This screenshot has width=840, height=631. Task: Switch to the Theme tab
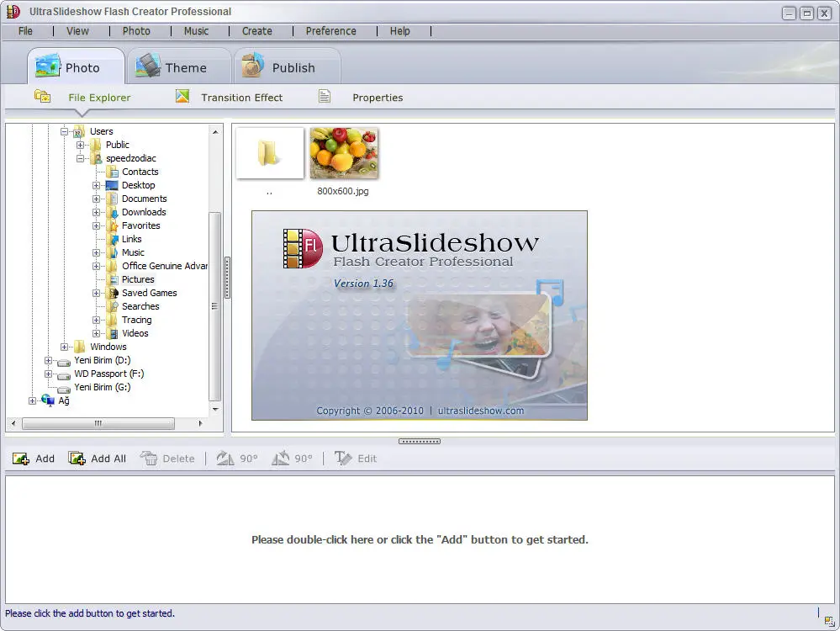click(179, 66)
